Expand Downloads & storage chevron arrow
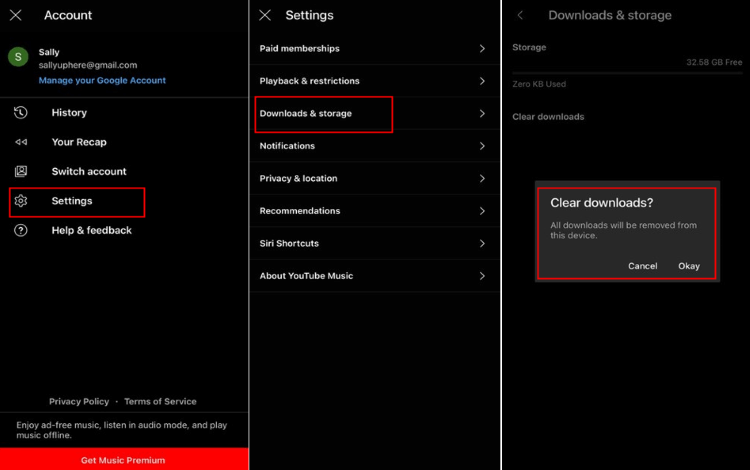 482,113
